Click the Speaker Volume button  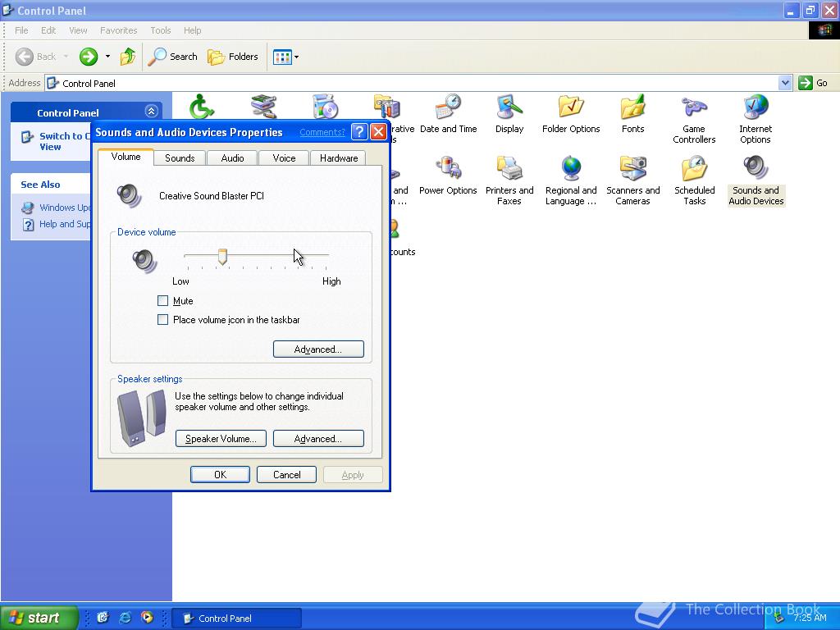[x=221, y=439]
